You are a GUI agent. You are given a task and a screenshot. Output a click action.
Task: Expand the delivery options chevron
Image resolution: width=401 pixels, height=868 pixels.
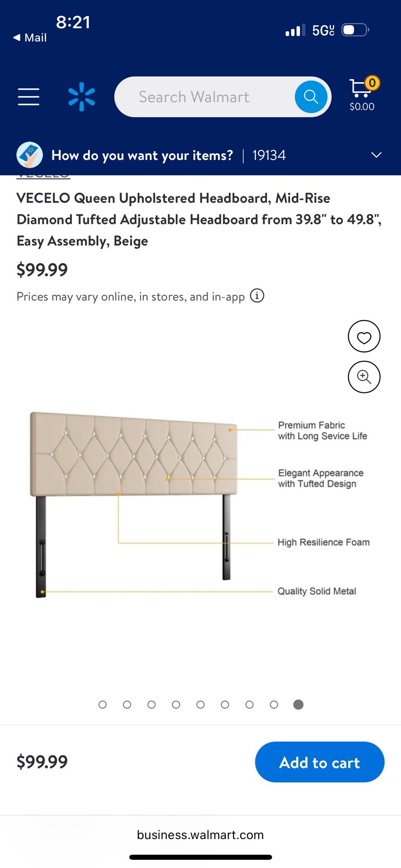[x=376, y=155]
